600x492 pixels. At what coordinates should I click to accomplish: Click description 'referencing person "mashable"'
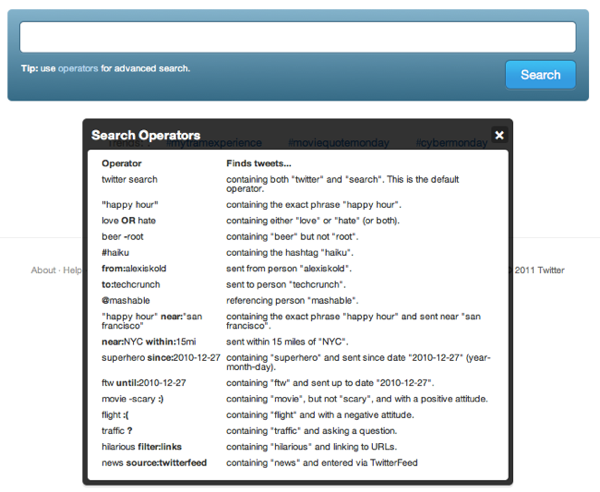tap(292, 301)
